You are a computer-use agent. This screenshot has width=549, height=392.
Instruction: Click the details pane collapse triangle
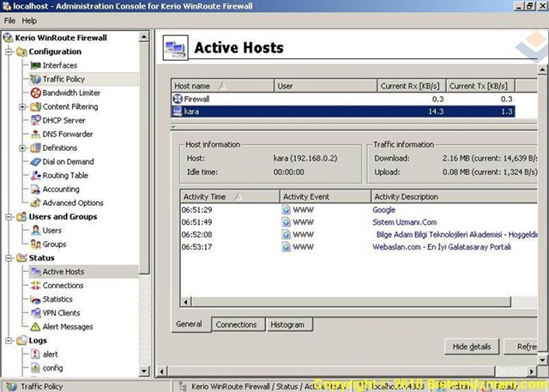coord(174,127)
